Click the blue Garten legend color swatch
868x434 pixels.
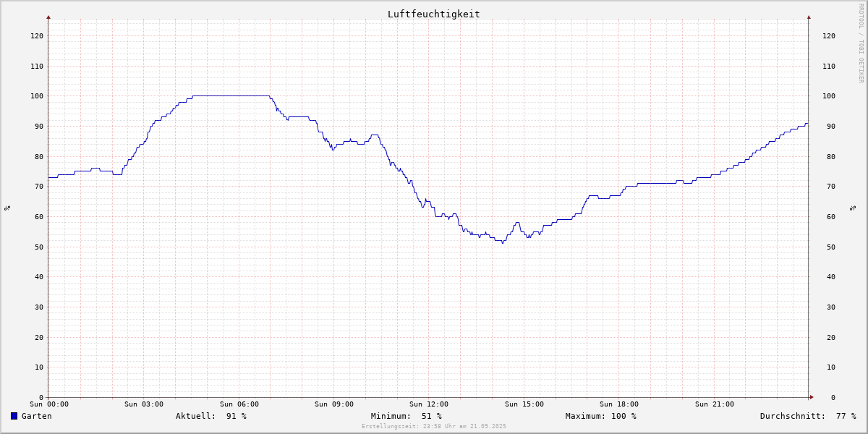[x=14, y=416]
